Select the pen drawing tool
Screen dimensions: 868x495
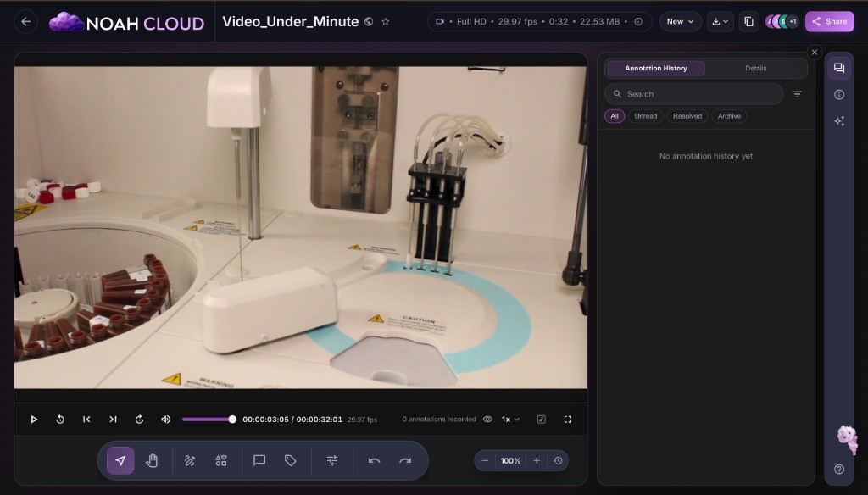point(190,460)
